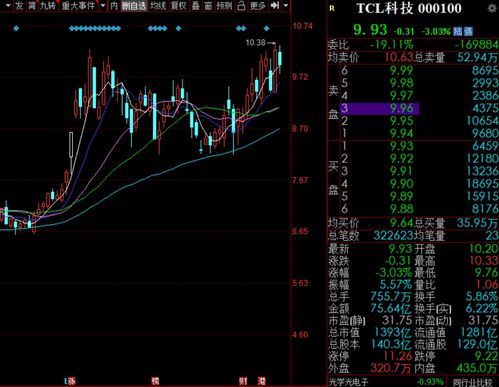Viewport: 499px width, 387px height.
Task: Open settings gear beside TCL科技 title
Action: 492,8
